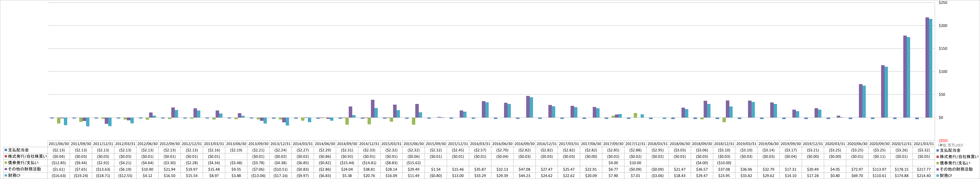The image size is (980, 179).
Task: Click the ($15.62) cell under 2015/06/30
Action: tap(414, 163)
